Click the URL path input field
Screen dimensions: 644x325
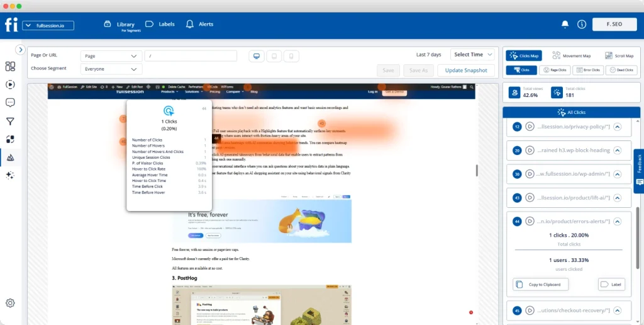coord(191,56)
